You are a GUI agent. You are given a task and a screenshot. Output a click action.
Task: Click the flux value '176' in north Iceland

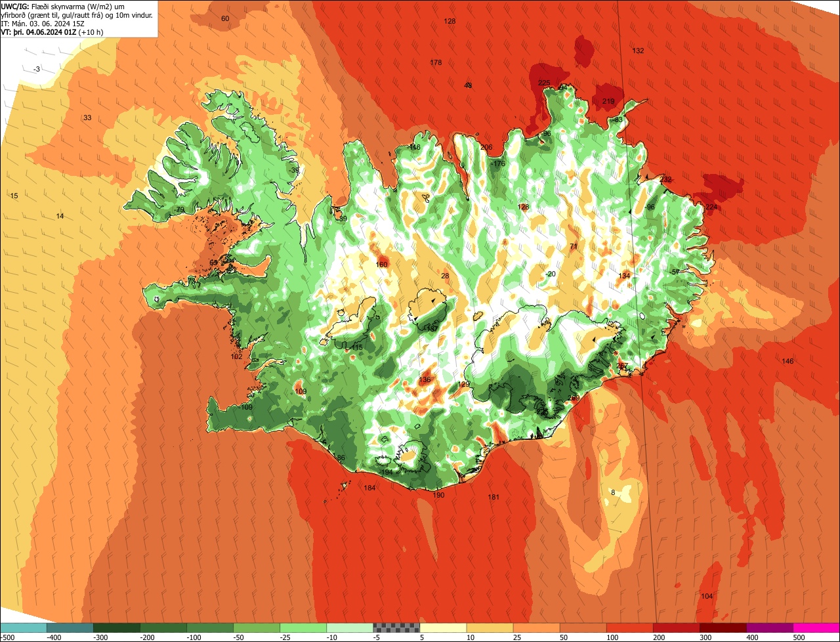pos(499,163)
